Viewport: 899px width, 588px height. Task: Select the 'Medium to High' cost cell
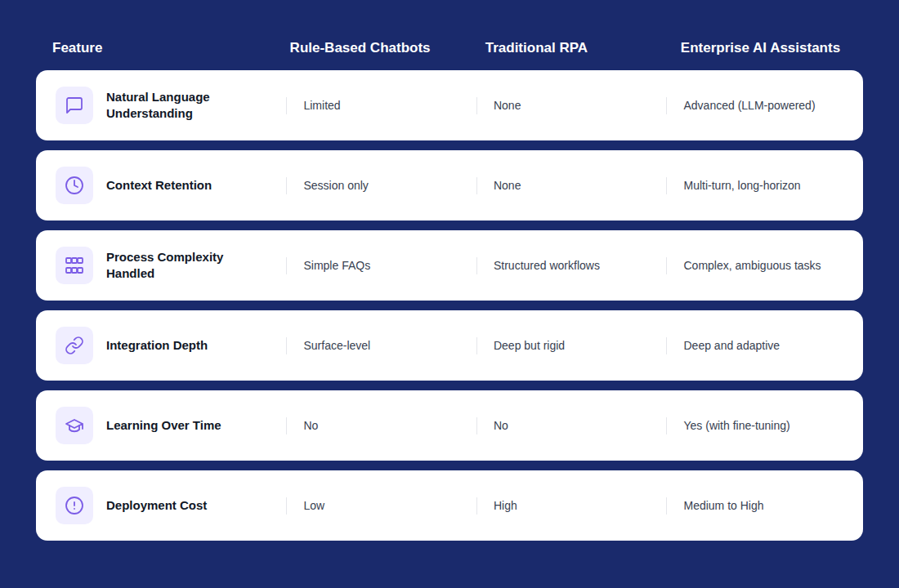(723, 506)
